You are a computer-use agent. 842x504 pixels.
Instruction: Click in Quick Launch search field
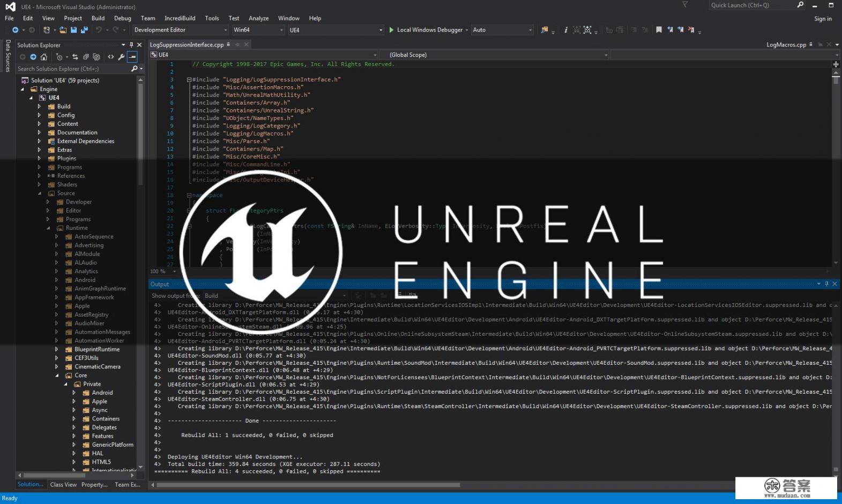[752, 5]
